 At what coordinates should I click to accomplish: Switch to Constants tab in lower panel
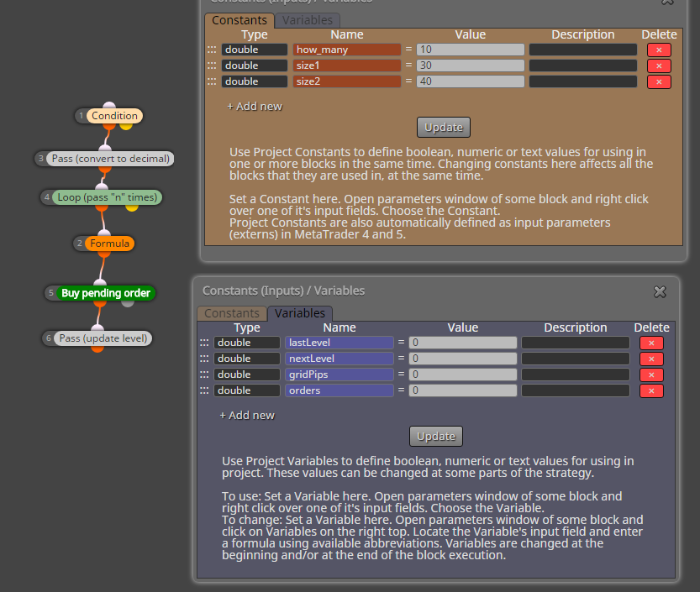pos(232,313)
